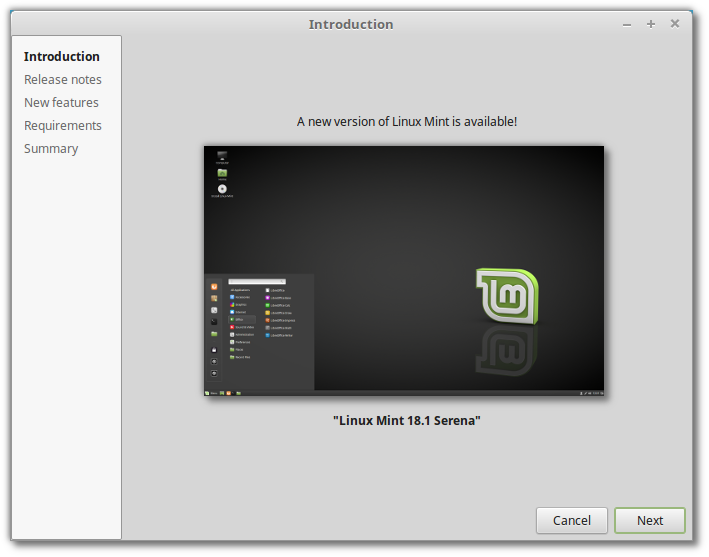Screen dimensions: 709x557
Task: Click the Next button
Action: 650,520
